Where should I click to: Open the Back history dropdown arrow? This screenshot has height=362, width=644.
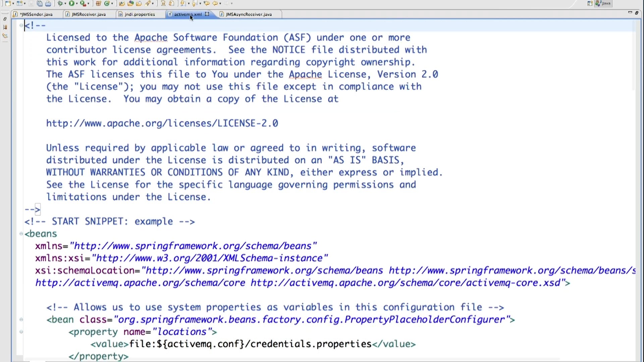pos(220,4)
